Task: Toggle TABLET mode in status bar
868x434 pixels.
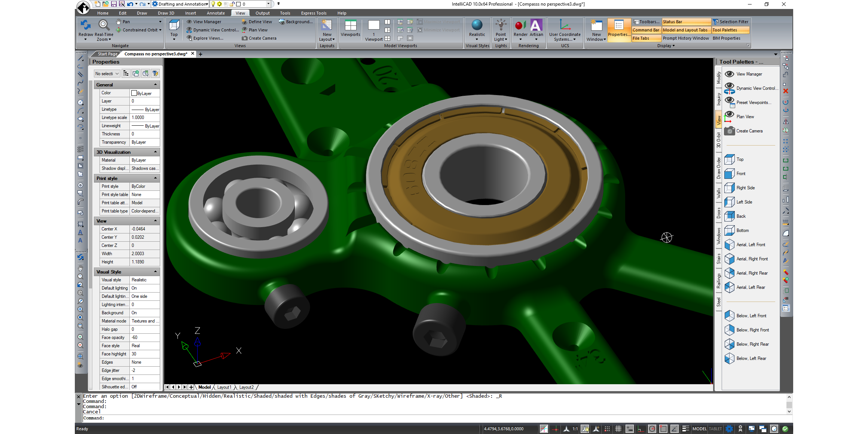Action: [715, 429]
